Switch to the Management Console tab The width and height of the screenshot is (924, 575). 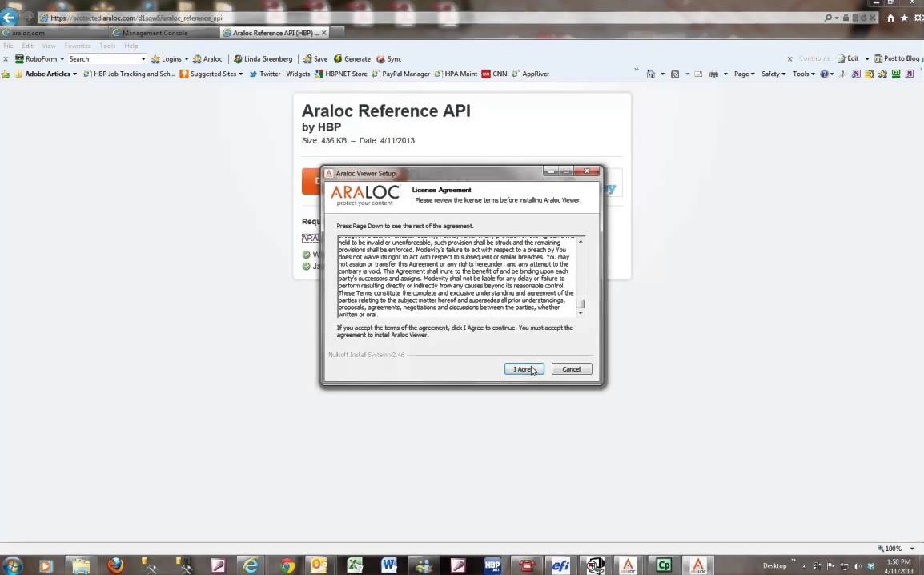155,33
